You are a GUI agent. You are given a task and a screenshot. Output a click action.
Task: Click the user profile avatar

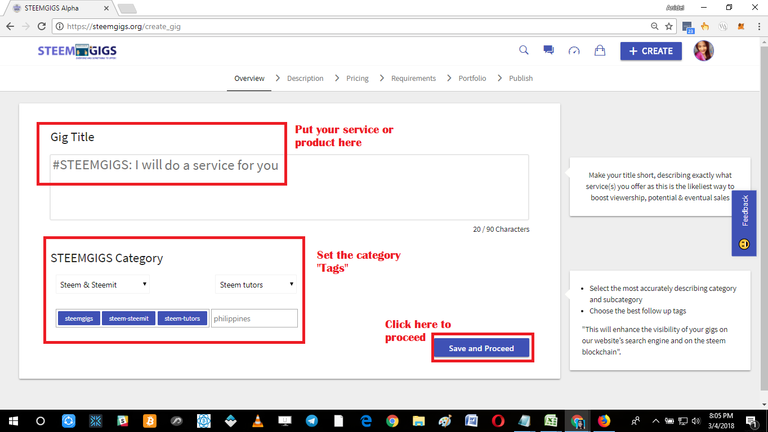pyautogui.click(x=703, y=50)
